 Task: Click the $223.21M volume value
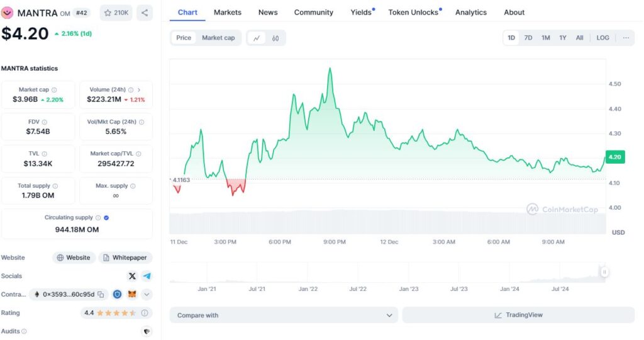[x=104, y=99]
